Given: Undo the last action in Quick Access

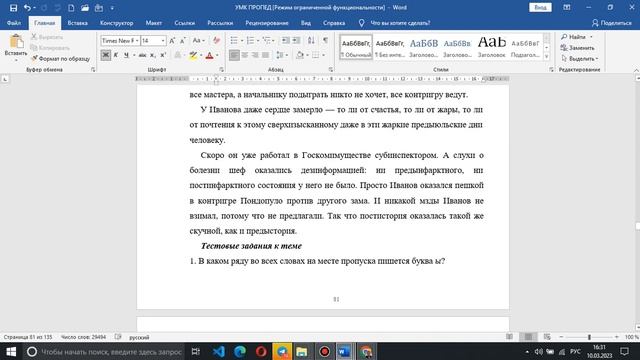Looking at the screenshot, I should coord(27,8).
